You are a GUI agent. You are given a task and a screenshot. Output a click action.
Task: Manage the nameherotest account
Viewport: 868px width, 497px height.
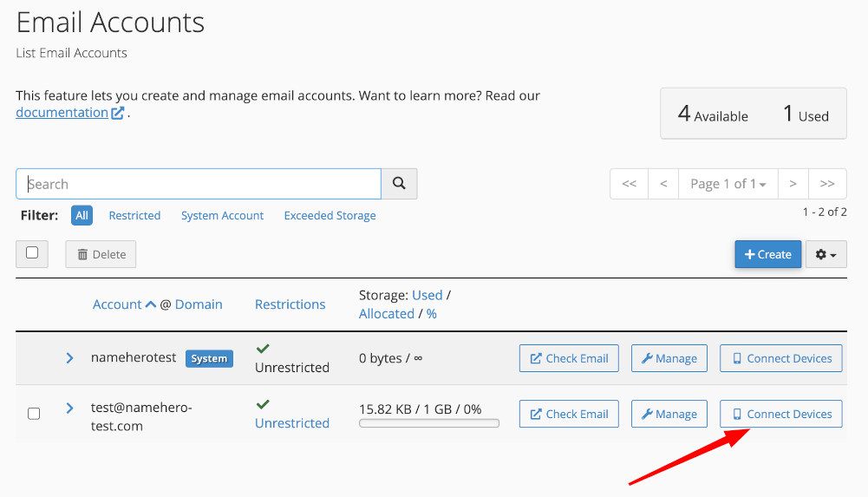coord(669,358)
